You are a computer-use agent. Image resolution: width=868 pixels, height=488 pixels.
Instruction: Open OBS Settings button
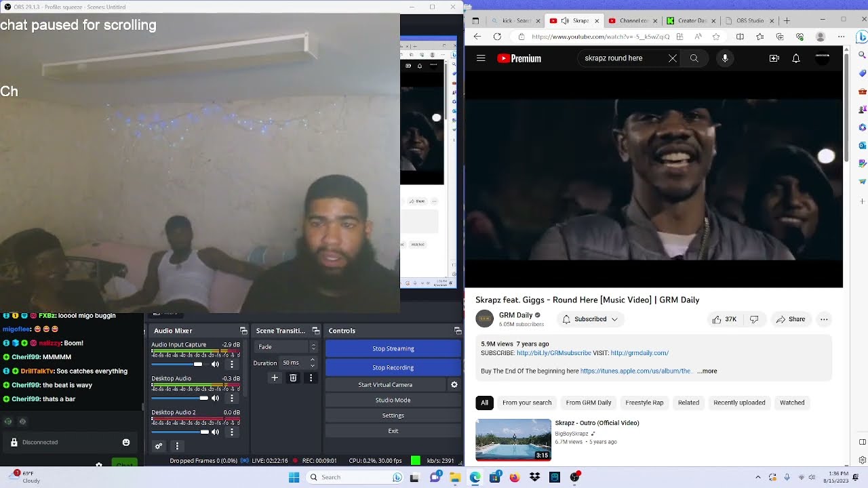[x=393, y=415]
